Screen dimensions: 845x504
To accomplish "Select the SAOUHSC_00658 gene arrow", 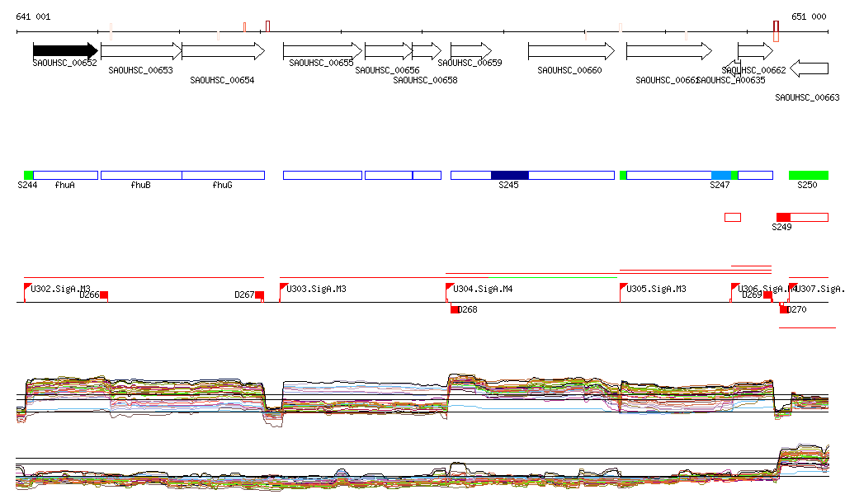I will coord(427,51).
